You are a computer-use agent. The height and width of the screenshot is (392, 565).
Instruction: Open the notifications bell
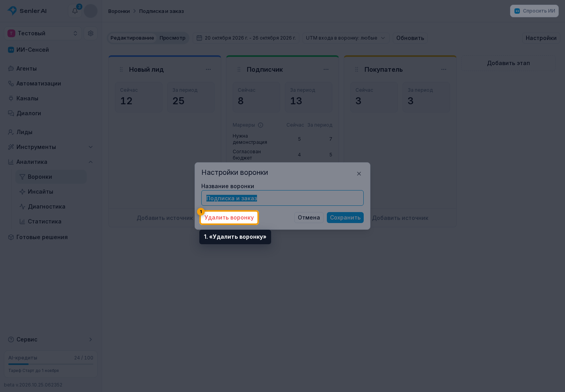tap(75, 11)
